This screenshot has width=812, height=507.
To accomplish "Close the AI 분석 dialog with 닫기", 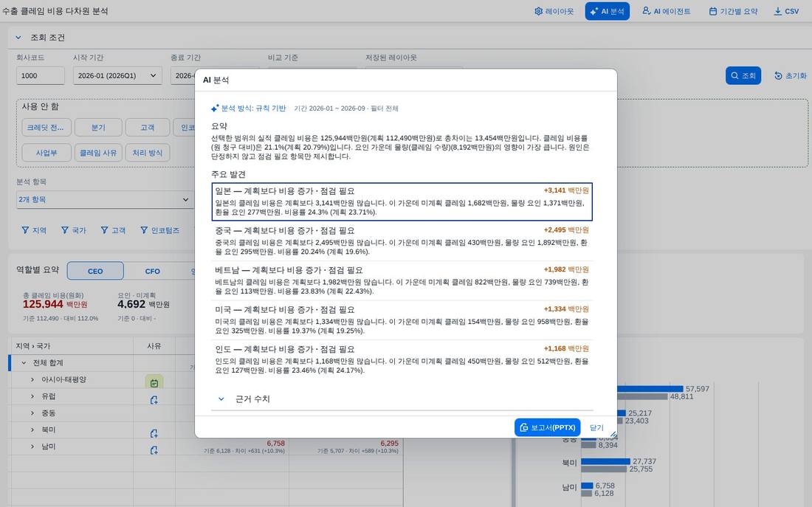I will tap(596, 427).
